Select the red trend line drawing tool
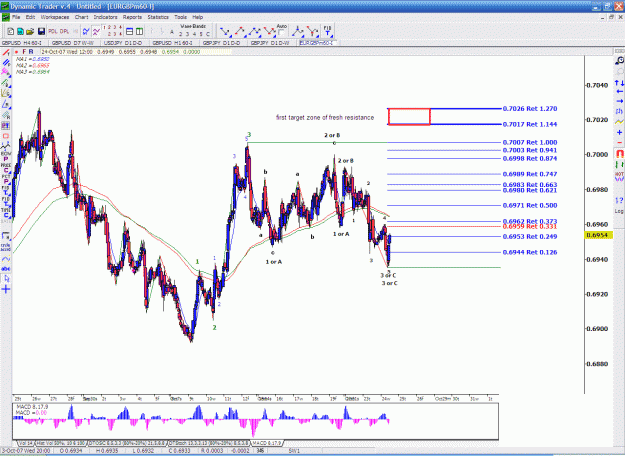625x456 pixels. click(x=6, y=52)
